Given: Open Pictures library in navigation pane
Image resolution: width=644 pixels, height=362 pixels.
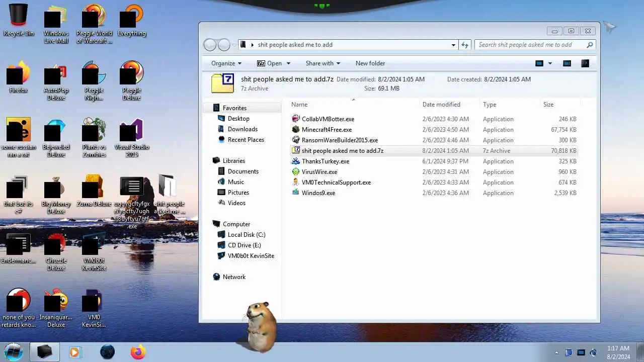Looking at the screenshot, I should pos(238,193).
